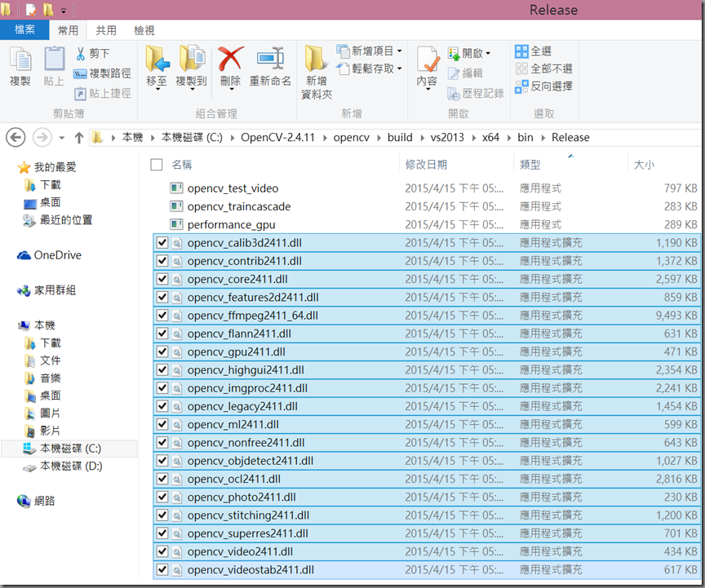Go up one folder with Up arrow
Screen dimensions: 705x588
coord(79,138)
